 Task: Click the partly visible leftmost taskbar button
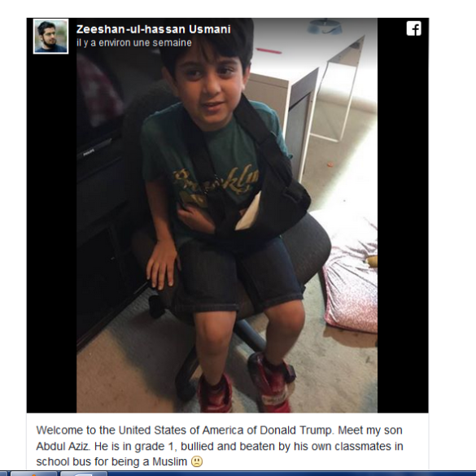pyautogui.click(x=3, y=474)
